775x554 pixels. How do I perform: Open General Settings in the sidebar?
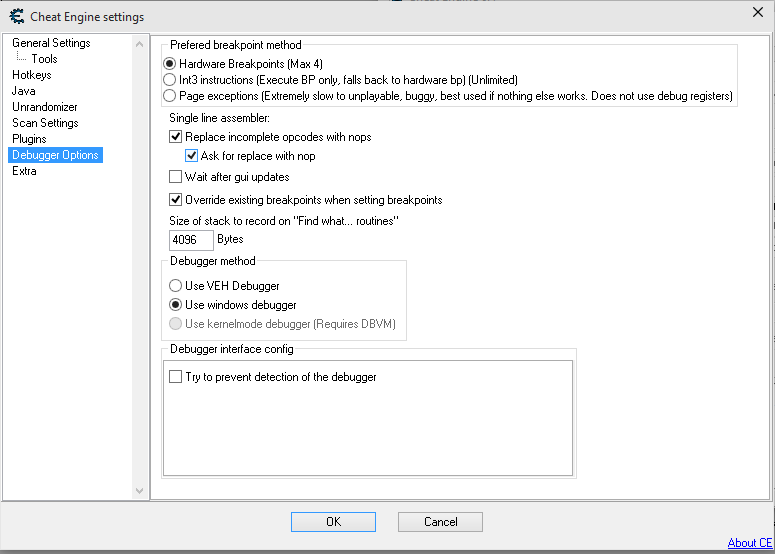(x=51, y=43)
